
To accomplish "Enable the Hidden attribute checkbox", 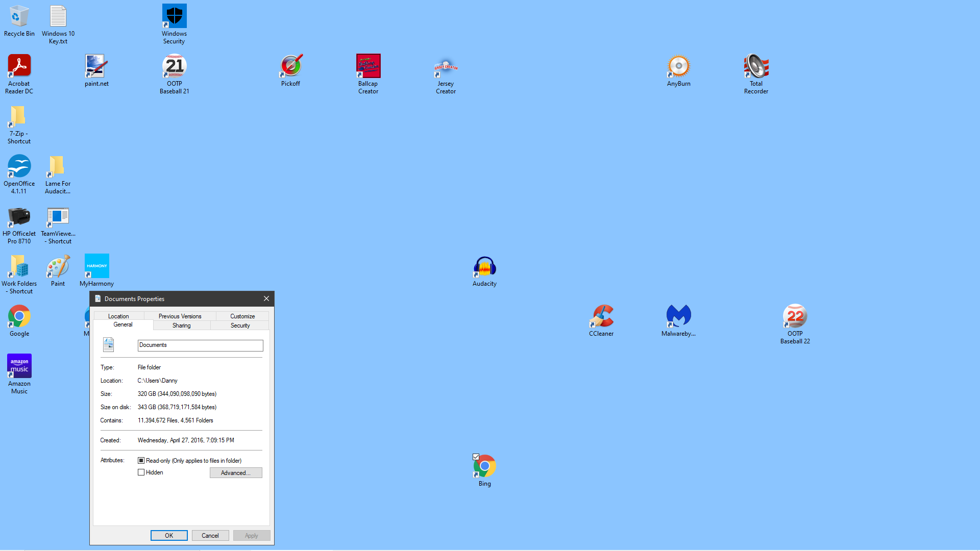I will click(141, 472).
